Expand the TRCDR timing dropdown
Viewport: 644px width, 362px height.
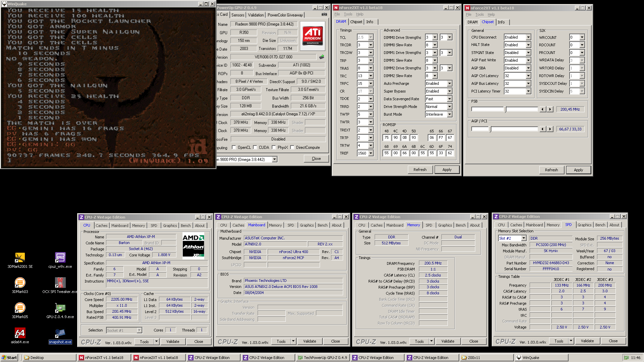pyautogui.click(x=371, y=45)
